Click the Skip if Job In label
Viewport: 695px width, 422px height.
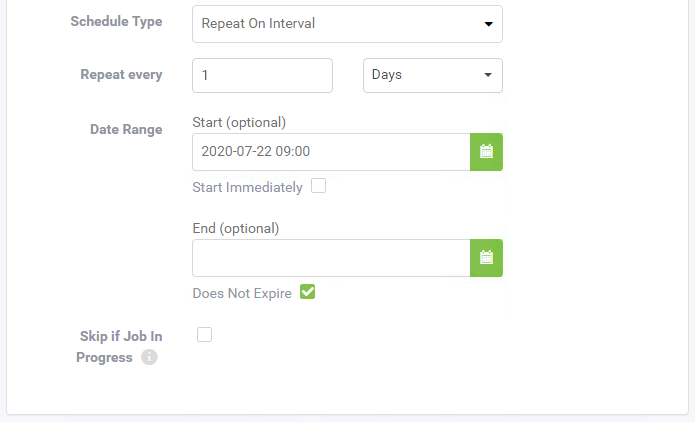click(121, 336)
